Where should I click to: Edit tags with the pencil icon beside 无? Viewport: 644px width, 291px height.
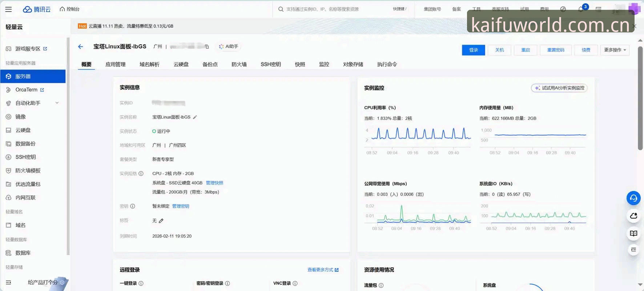tap(161, 221)
